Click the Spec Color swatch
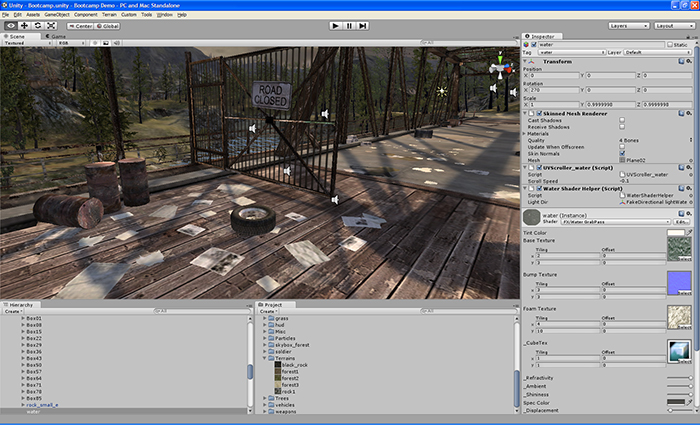This screenshot has height=425, width=700. (x=675, y=402)
